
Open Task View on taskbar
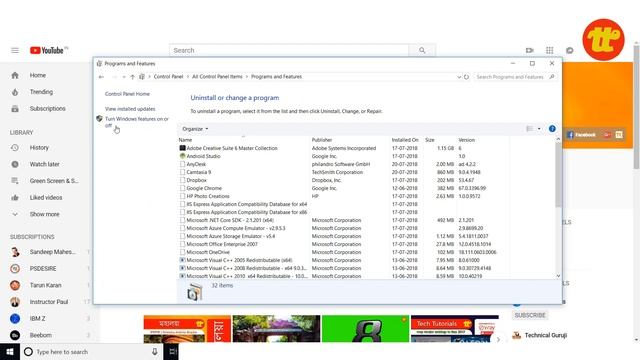pos(173,351)
